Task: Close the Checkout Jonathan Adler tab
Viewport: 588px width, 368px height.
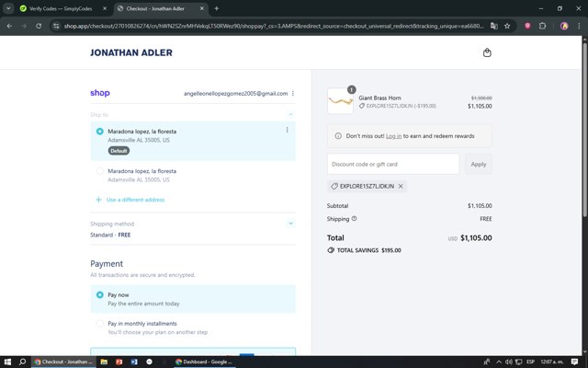Action: [x=202, y=8]
